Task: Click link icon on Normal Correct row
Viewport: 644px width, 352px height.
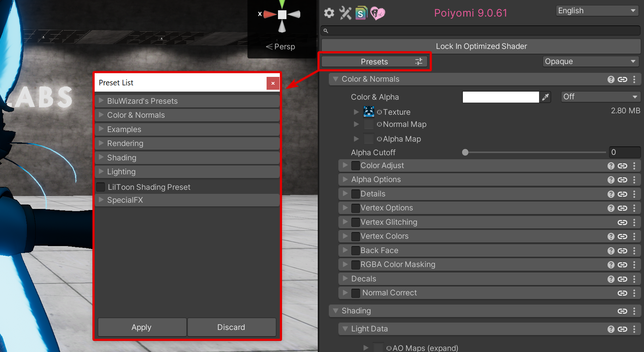Action: coord(622,293)
